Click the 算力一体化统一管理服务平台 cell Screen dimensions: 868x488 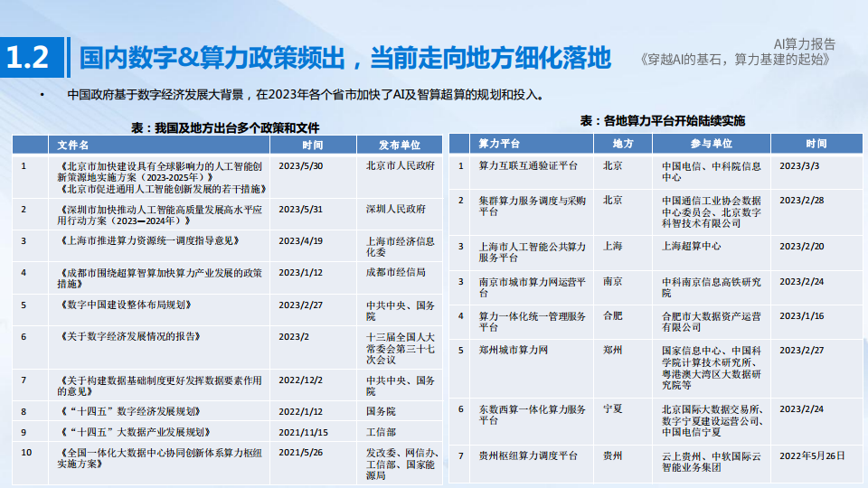532,322
